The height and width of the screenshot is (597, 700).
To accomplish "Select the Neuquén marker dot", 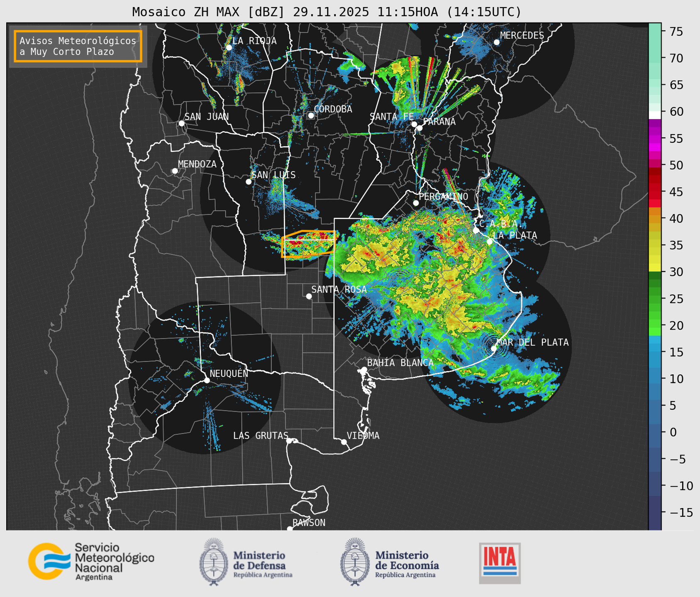I will [x=207, y=380].
